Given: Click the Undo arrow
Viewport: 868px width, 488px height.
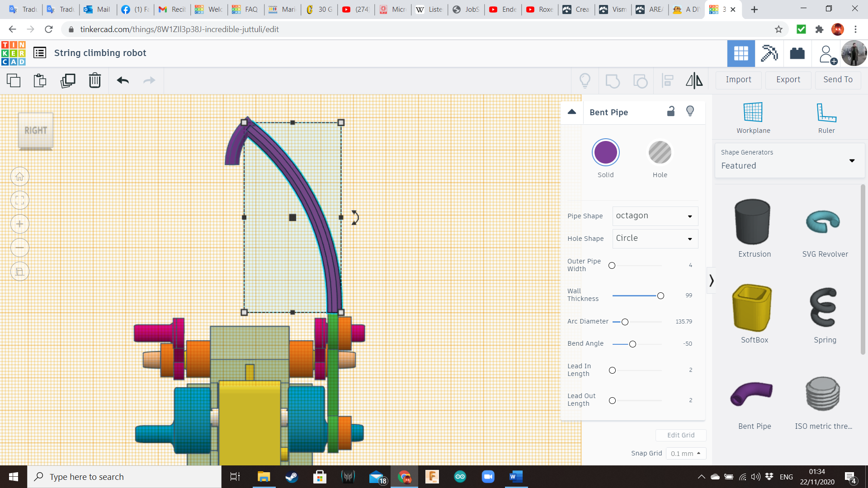Looking at the screenshot, I should coord(123,80).
